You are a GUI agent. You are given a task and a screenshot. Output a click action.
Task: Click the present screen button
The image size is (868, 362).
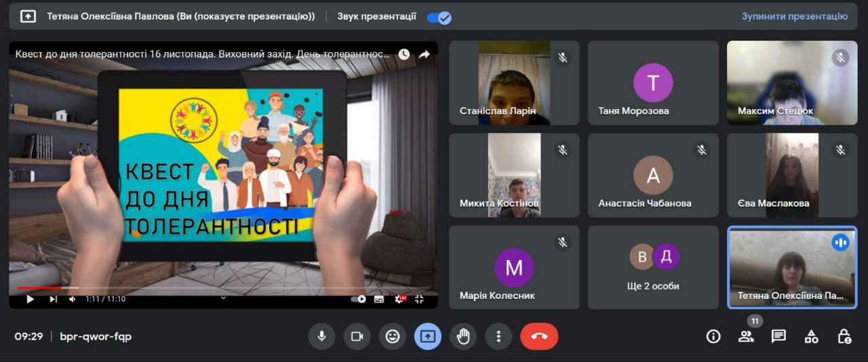point(428,336)
